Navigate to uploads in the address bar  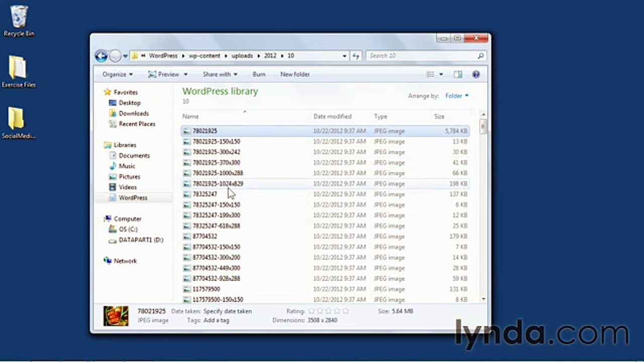[x=242, y=56]
